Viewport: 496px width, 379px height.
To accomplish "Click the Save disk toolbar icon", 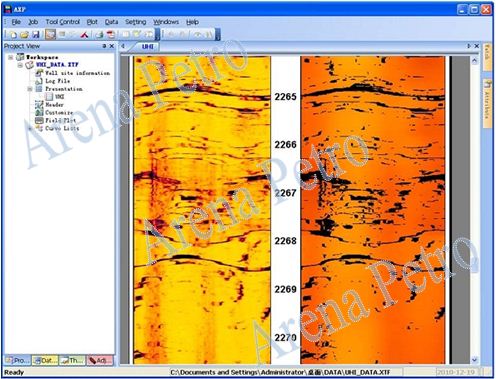I will (x=36, y=34).
